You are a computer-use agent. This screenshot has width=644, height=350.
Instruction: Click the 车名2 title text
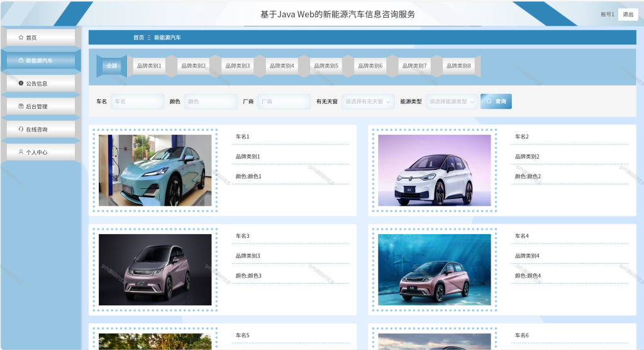(x=522, y=137)
